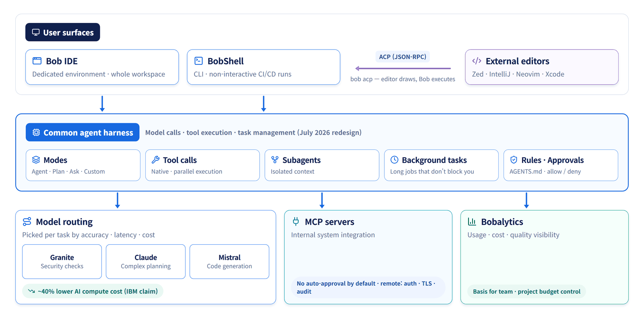Click the chip icon in Common agent harness
644x320 pixels.
click(36, 132)
